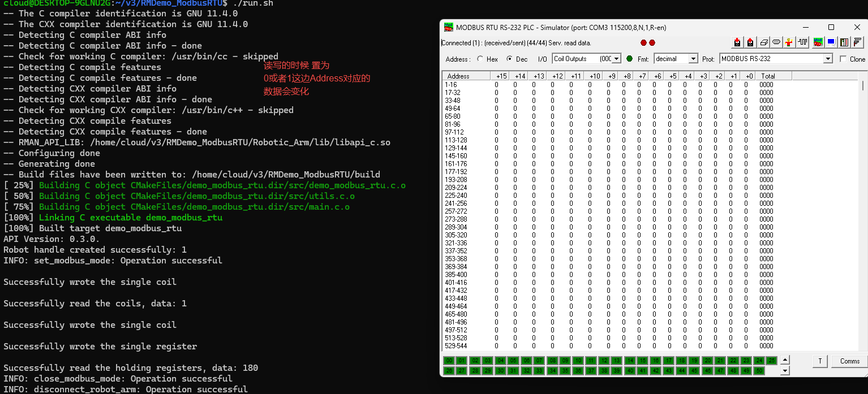Click the square waveform toolbar icon
The width and height of the screenshot is (868, 394).
(802, 42)
